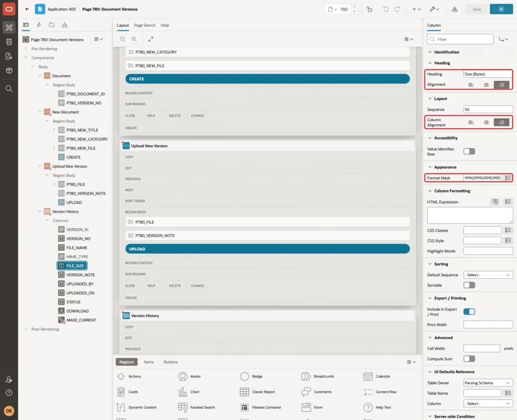Open the Default Sequence dropdown
This screenshot has width=517, height=420.
488,275
